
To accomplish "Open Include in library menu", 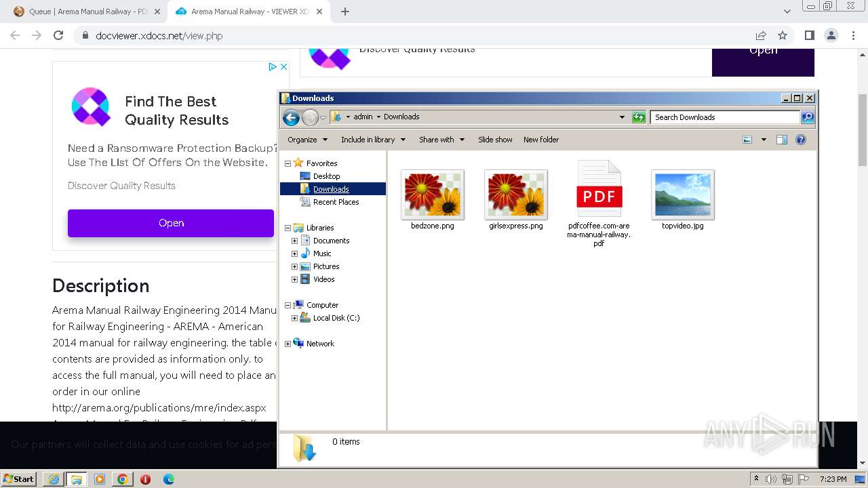I will [x=373, y=140].
